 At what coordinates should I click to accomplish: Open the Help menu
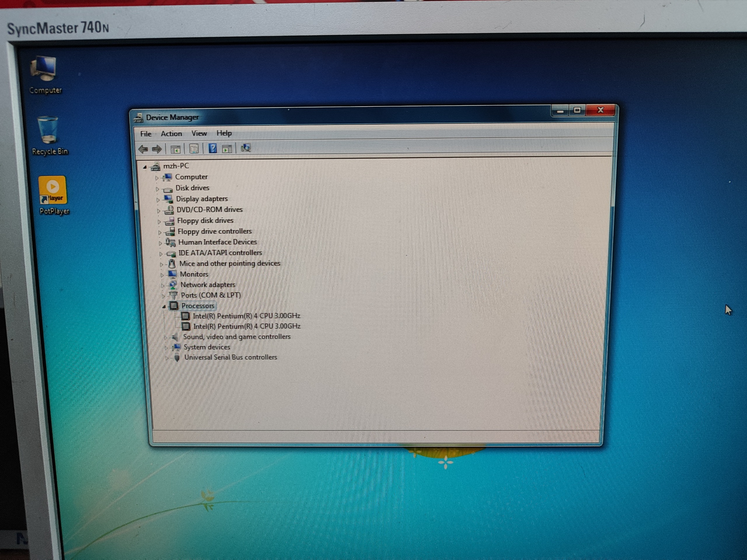(224, 133)
